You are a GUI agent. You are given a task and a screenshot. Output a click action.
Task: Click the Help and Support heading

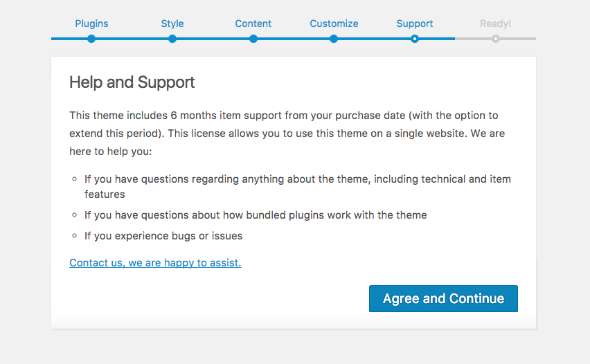click(132, 83)
